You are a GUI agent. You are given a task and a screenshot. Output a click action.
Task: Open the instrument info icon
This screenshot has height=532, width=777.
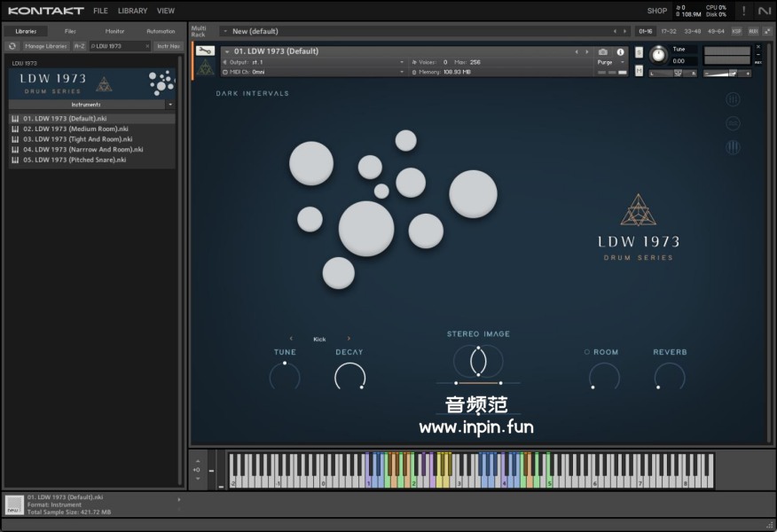tap(620, 52)
